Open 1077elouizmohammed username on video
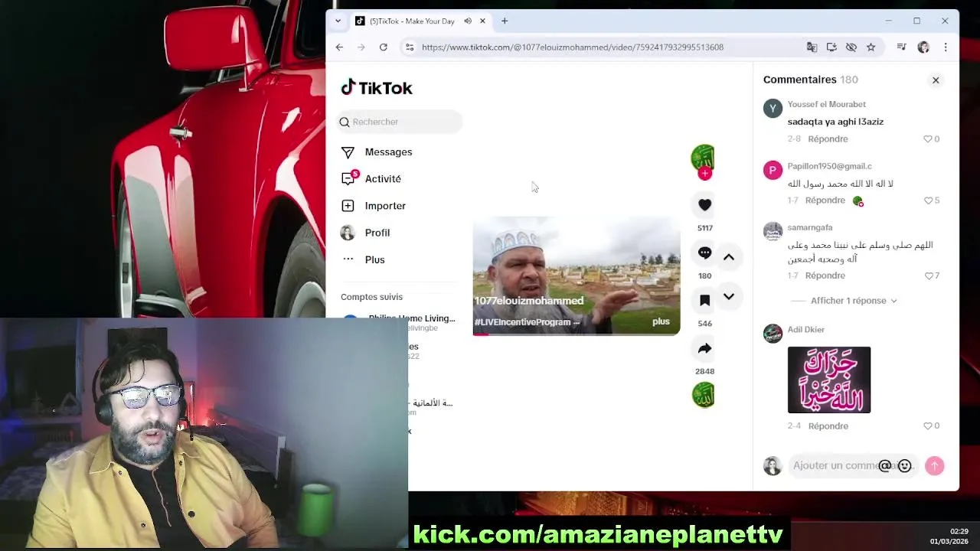The height and width of the screenshot is (551, 980). 529,301
